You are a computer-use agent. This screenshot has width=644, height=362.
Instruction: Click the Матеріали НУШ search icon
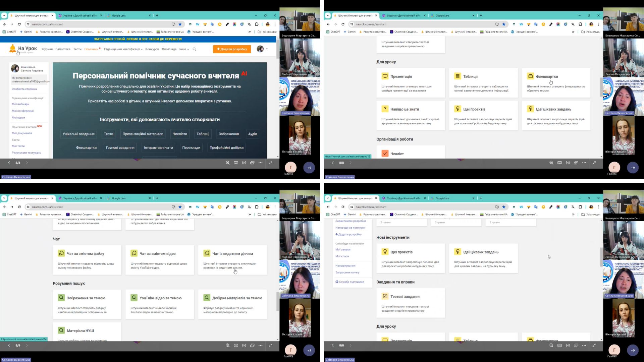(x=61, y=330)
